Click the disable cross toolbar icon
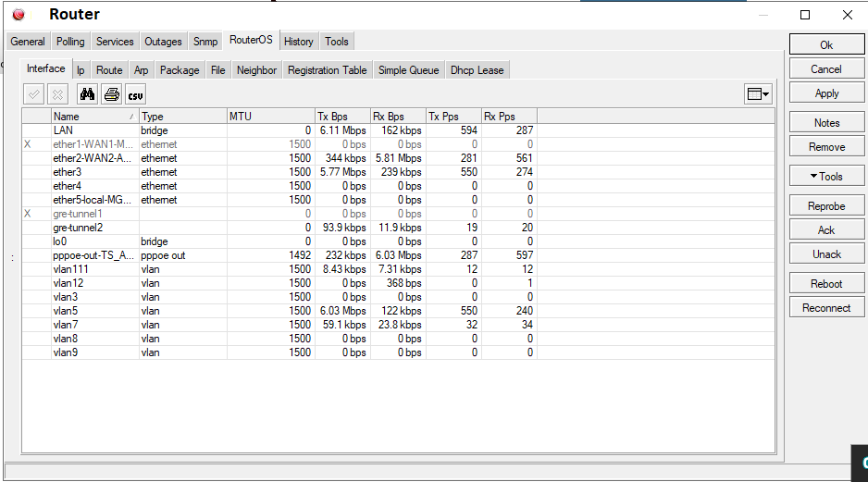Viewport: 868px width, 482px height. click(x=57, y=94)
